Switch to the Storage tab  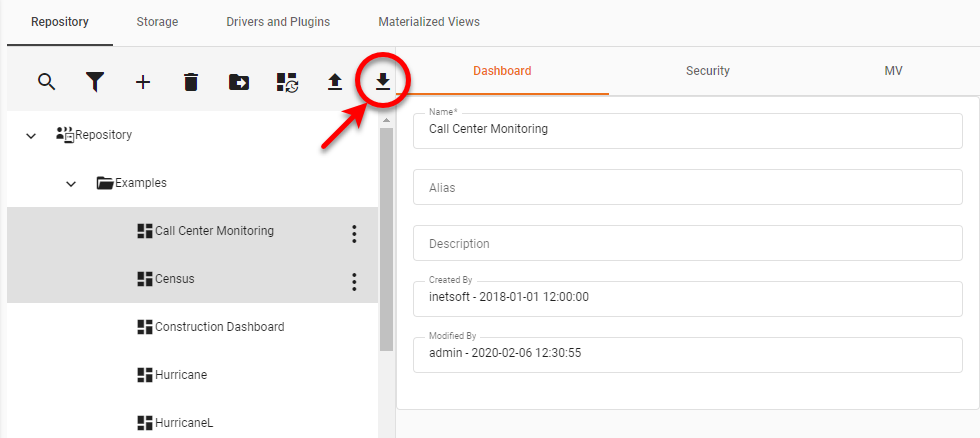point(158,22)
